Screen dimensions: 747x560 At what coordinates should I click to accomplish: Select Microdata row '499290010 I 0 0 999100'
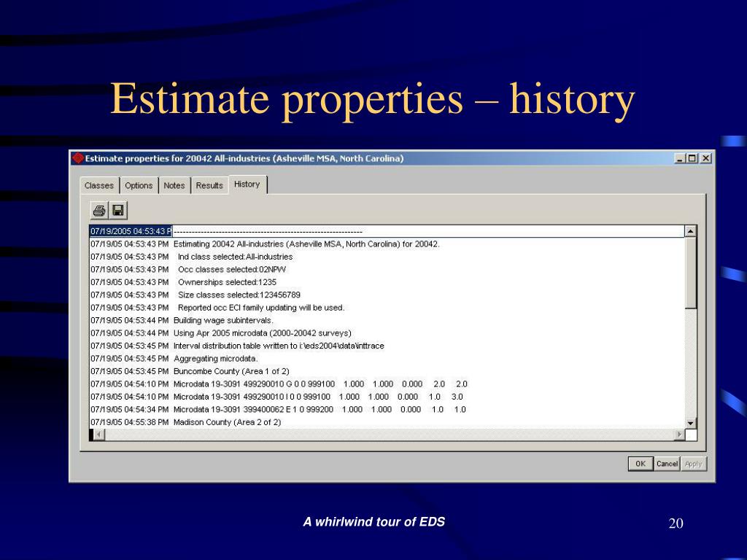click(387, 396)
